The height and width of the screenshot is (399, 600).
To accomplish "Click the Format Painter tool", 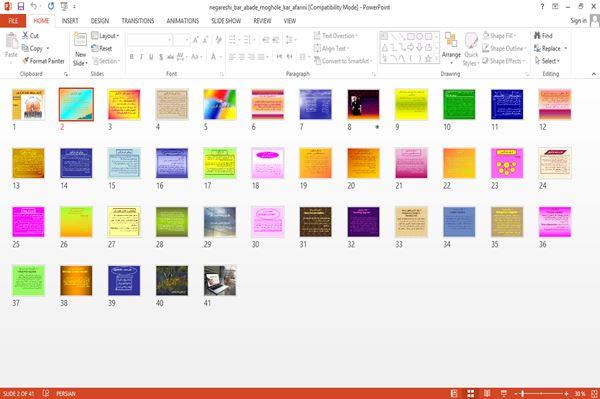I will click(44, 61).
